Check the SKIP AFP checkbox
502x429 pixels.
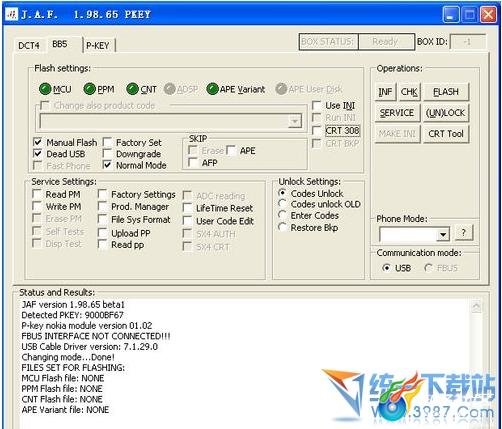193,162
